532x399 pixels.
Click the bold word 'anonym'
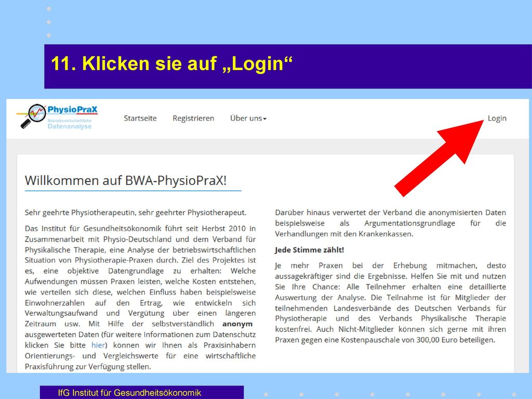(x=237, y=324)
